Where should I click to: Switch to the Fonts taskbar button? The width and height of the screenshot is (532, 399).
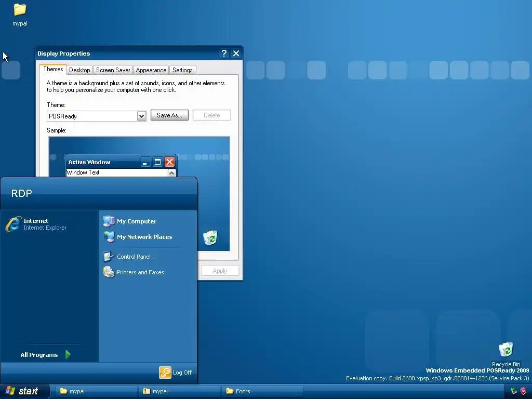(262, 391)
